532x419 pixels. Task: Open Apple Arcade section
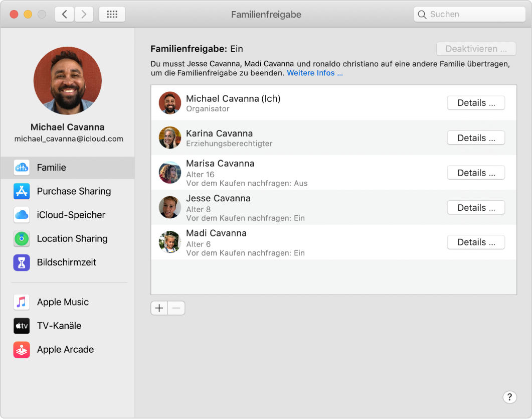tap(68, 349)
